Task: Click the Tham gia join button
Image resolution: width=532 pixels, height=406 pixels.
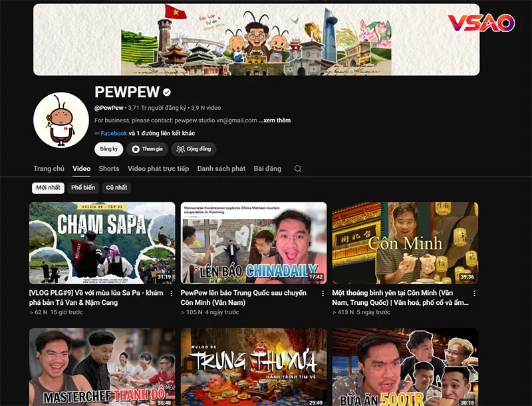Action: [x=147, y=149]
